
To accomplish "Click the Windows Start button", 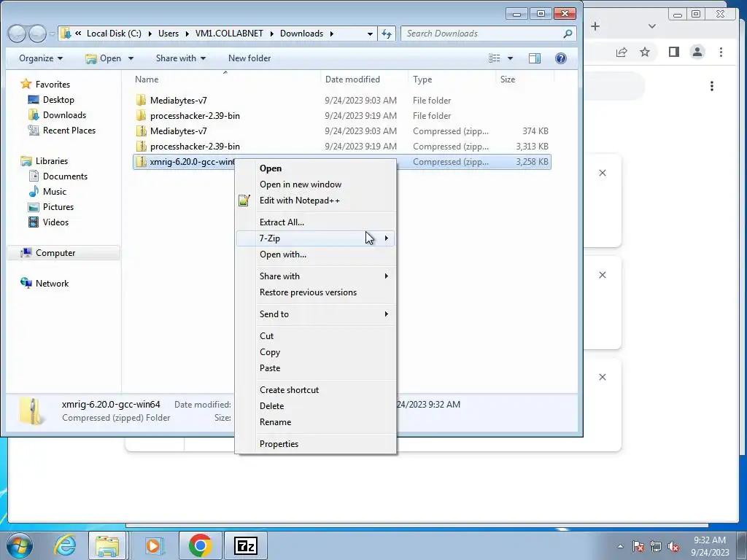I will pos(20,545).
